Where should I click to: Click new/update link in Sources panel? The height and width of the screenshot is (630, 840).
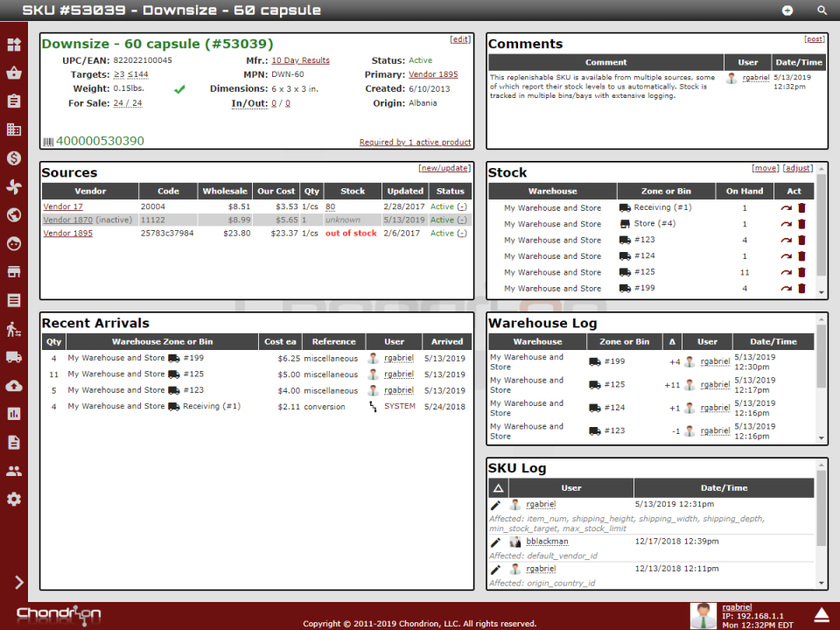444,168
